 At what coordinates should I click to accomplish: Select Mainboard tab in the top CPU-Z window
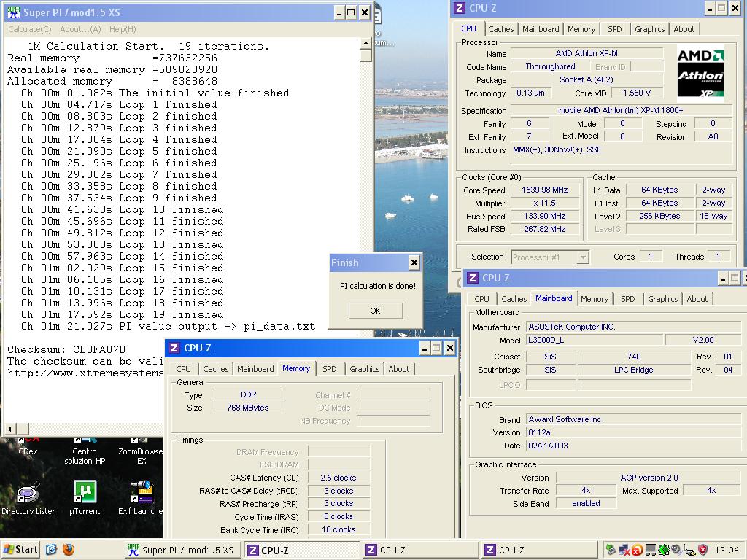541,29
